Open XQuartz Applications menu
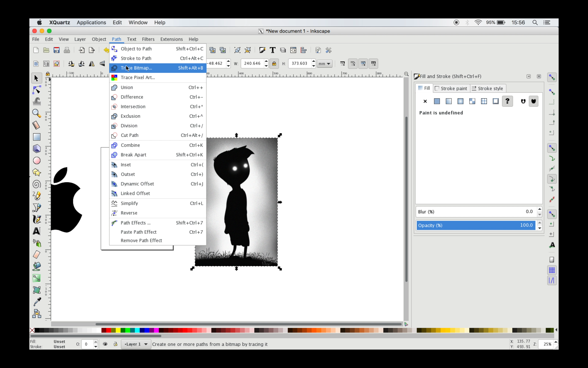Screen dimensions: 588x368 click(x=91, y=22)
